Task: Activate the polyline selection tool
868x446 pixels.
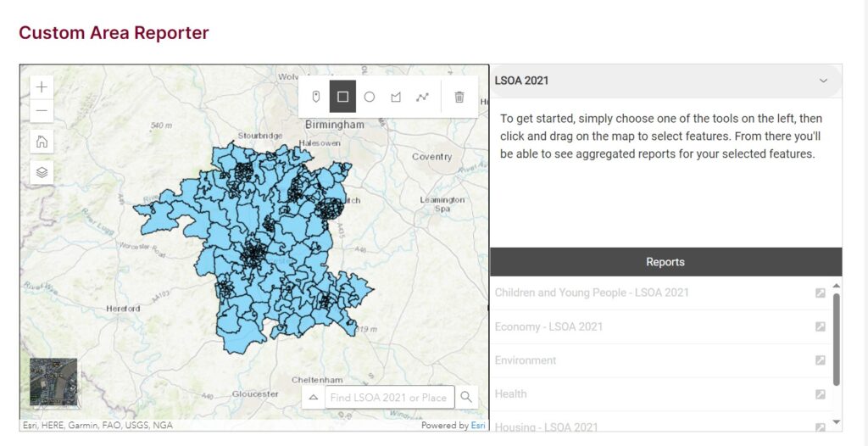Action: point(422,97)
